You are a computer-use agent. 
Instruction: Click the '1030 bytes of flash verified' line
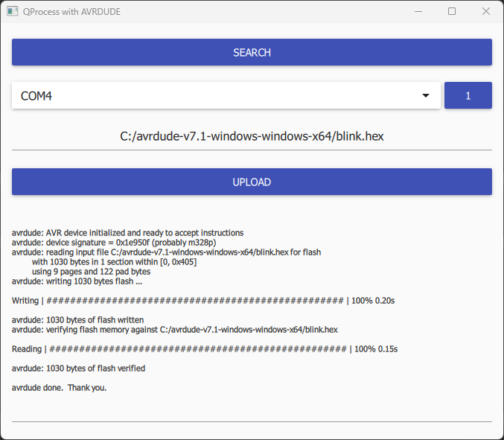[78, 369]
